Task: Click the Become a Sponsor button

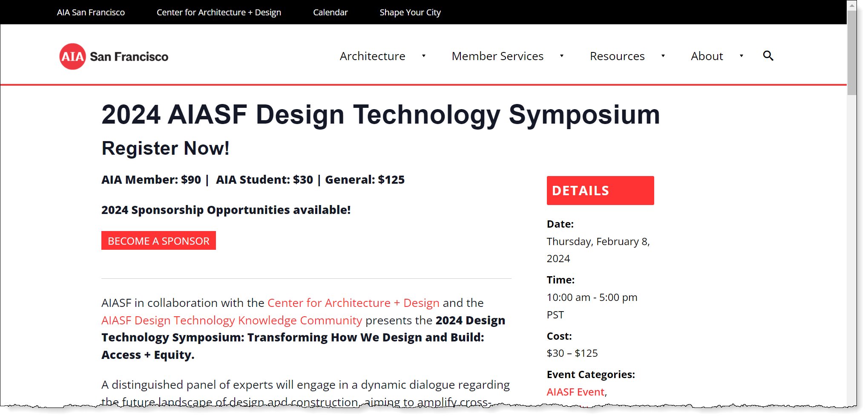Action: (x=158, y=240)
